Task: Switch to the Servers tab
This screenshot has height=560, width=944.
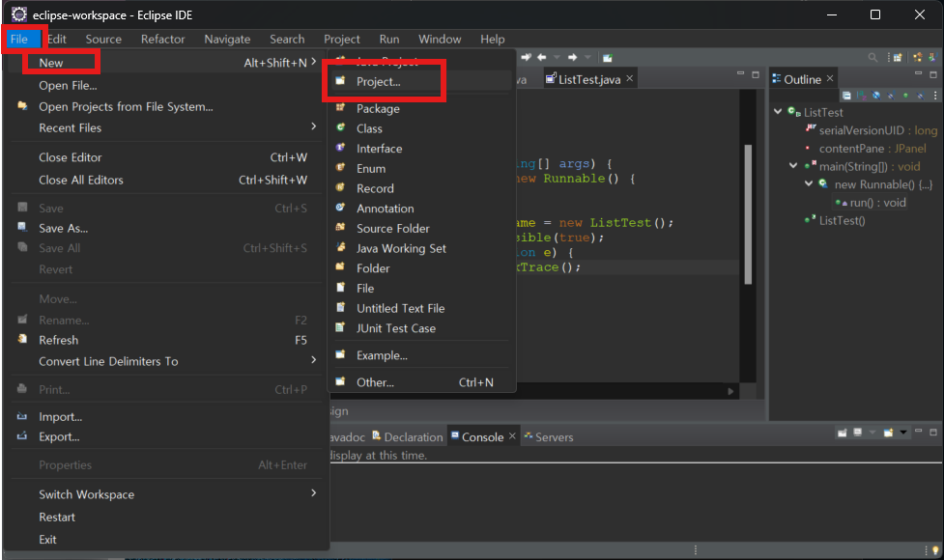Action: [x=549, y=437]
